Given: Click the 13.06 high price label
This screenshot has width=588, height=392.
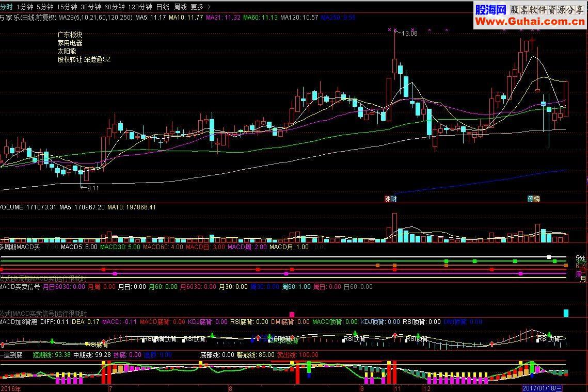Looking at the screenshot, I should pos(409,34).
